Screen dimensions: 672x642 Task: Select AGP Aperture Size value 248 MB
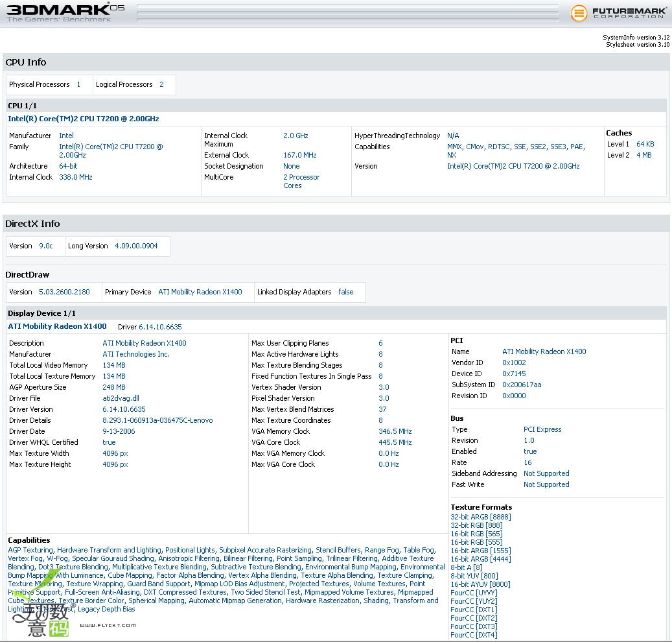coord(114,387)
